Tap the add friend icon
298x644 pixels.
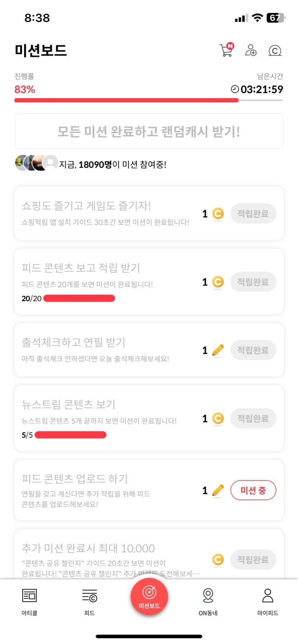[251, 50]
